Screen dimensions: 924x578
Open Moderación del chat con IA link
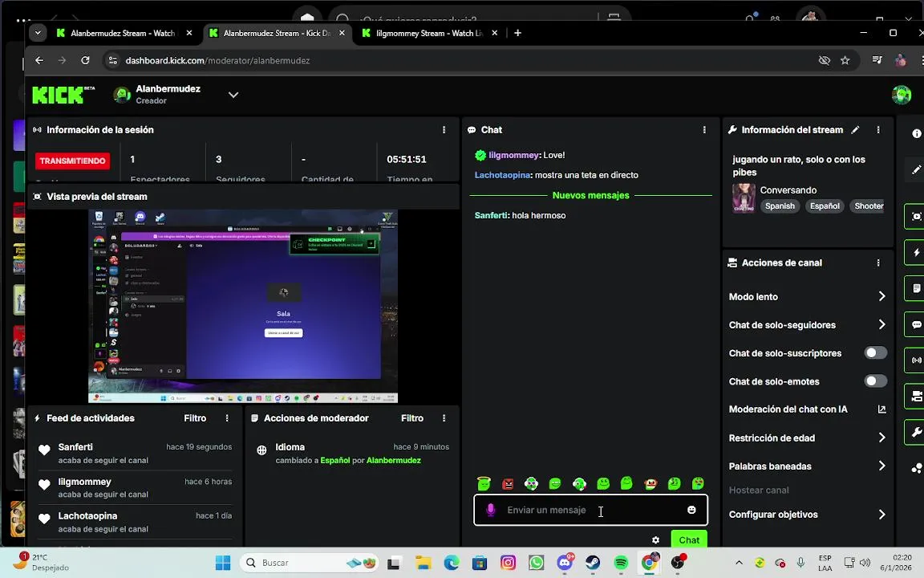[x=881, y=409]
